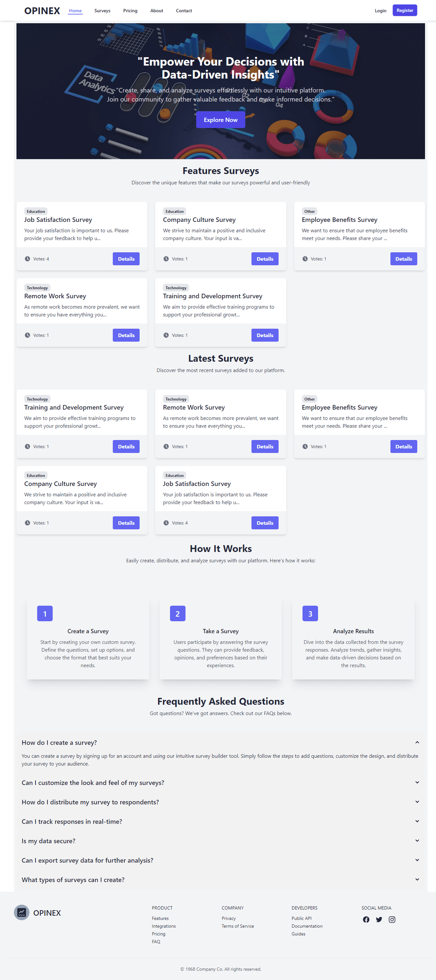Image resolution: width=436 pixels, height=980 pixels.
Task: Click the Facebook icon in footer
Action: (x=366, y=920)
